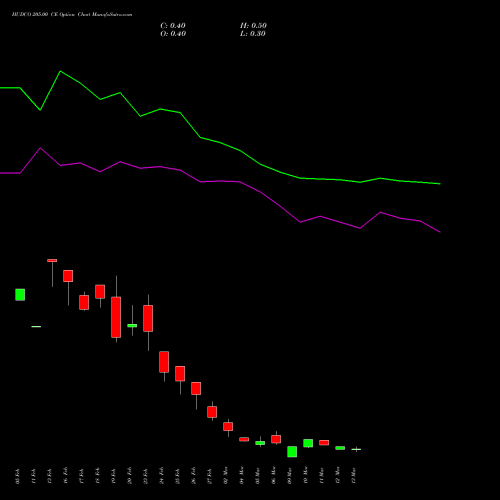Viewport: 500px width, 500px height.
Task: Click the 09 Mar date axis label
Action: [x=290, y=475]
